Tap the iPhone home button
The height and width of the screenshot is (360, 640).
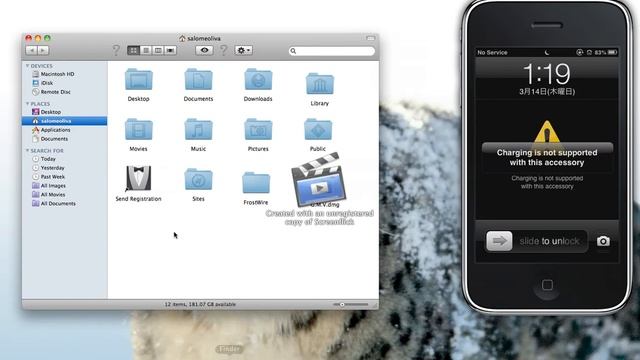point(547,285)
